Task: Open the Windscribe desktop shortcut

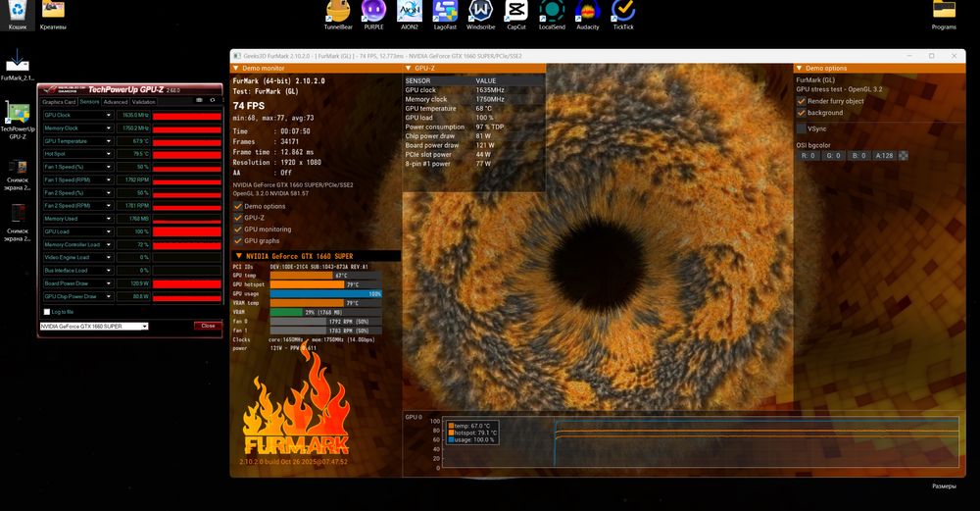Action: pos(480,15)
